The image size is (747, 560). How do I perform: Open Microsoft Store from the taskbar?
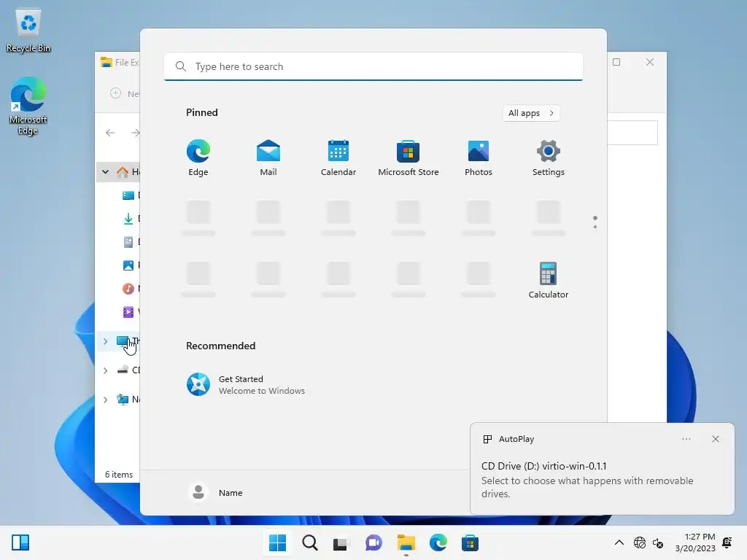(x=470, y=542)
